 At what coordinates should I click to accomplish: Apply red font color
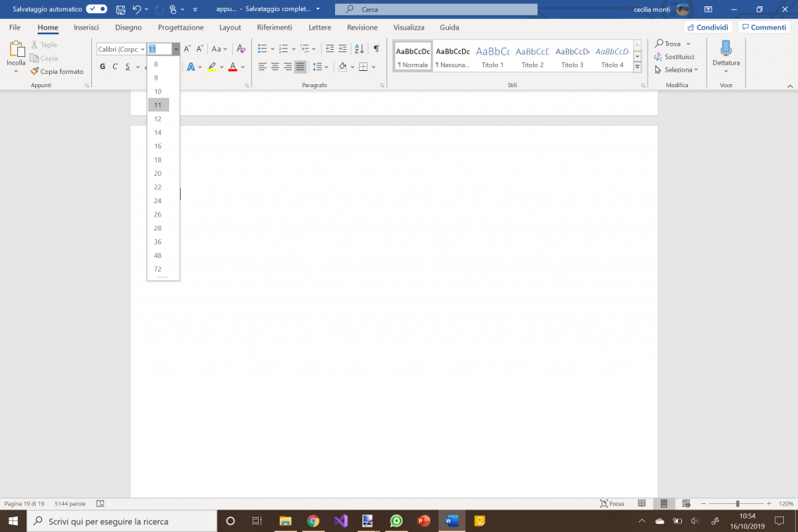tap(232, 67)
